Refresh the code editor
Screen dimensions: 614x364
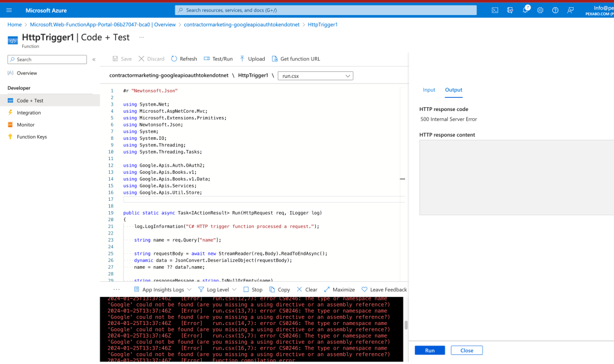coord(184,59)
